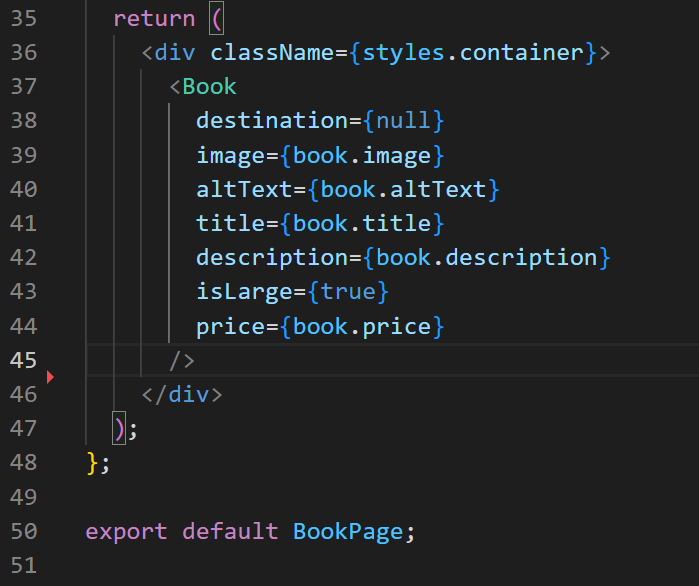Click the title prop name
The image size is (699, 586).
click(231, 223)
